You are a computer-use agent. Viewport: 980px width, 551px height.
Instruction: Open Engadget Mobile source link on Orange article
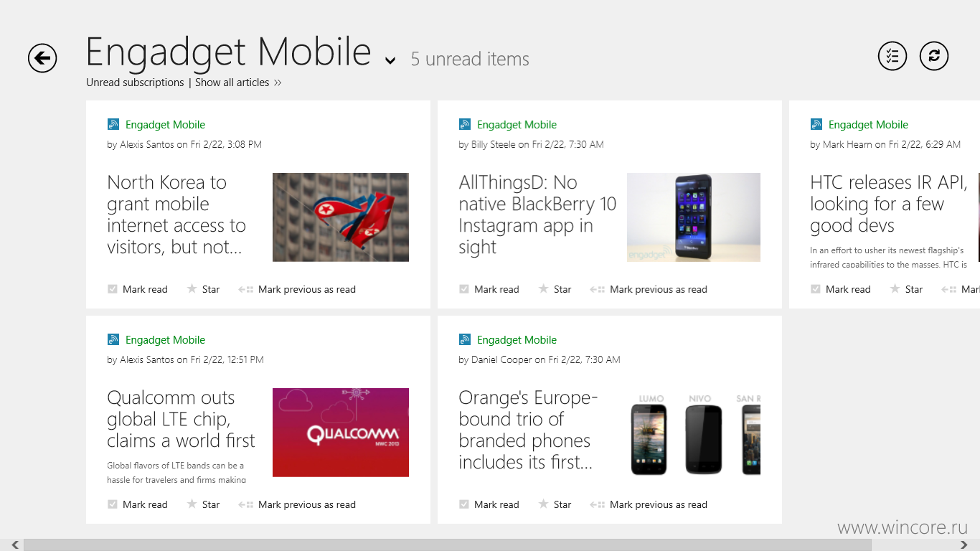[517, 340]
